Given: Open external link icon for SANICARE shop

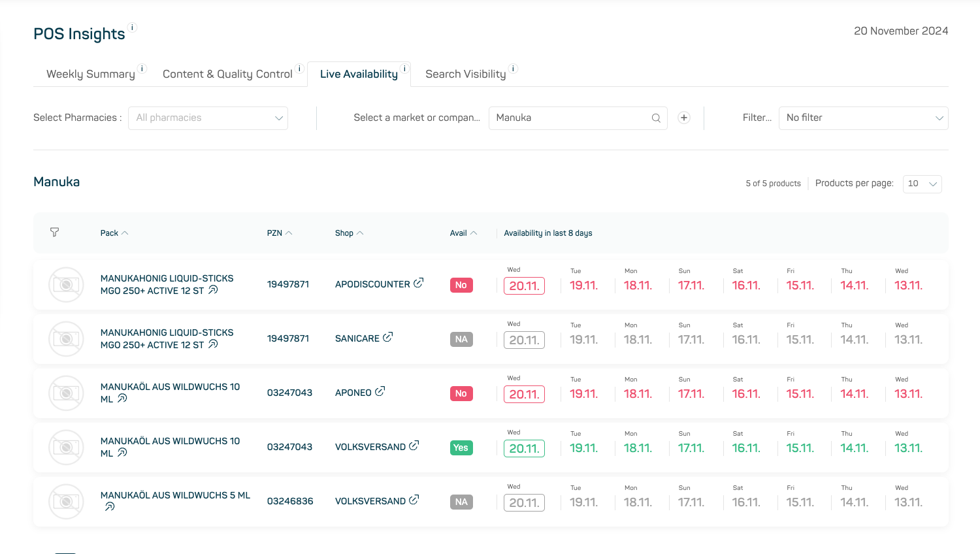Looking at the screenshot, I should pos(387,337).
